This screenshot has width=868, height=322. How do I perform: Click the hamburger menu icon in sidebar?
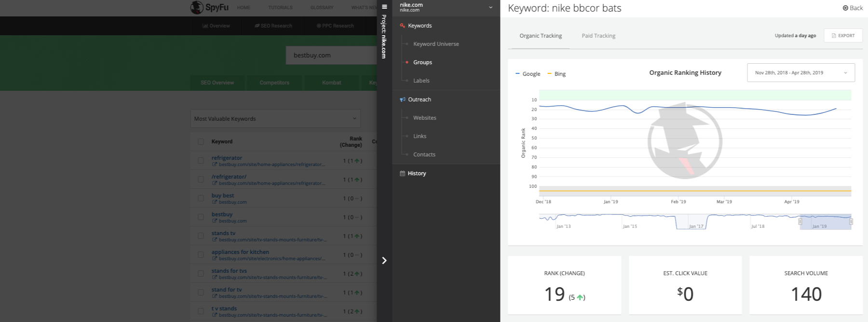tap(384, 7)
